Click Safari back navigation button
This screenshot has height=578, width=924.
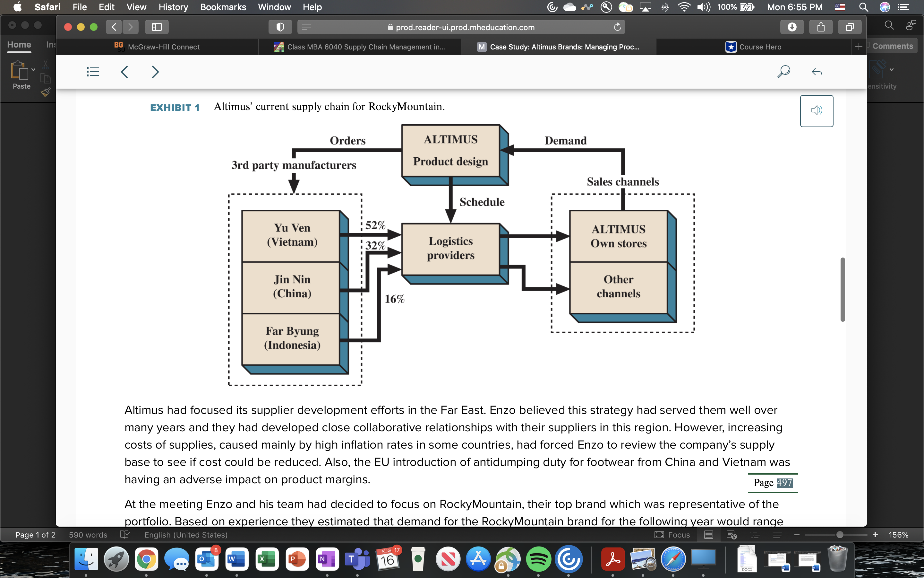(x=114, y=27)
